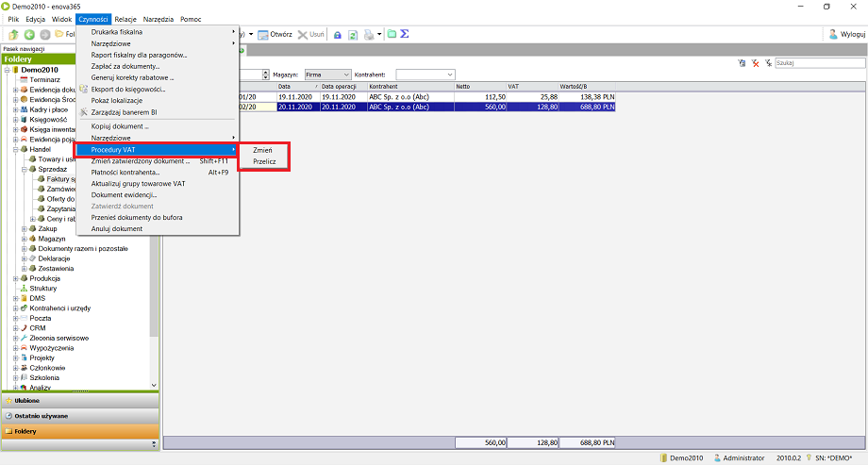Click the grey Forward navigation arrow
The height and width of the screenshot is (465, 868).
coord(45,34)
